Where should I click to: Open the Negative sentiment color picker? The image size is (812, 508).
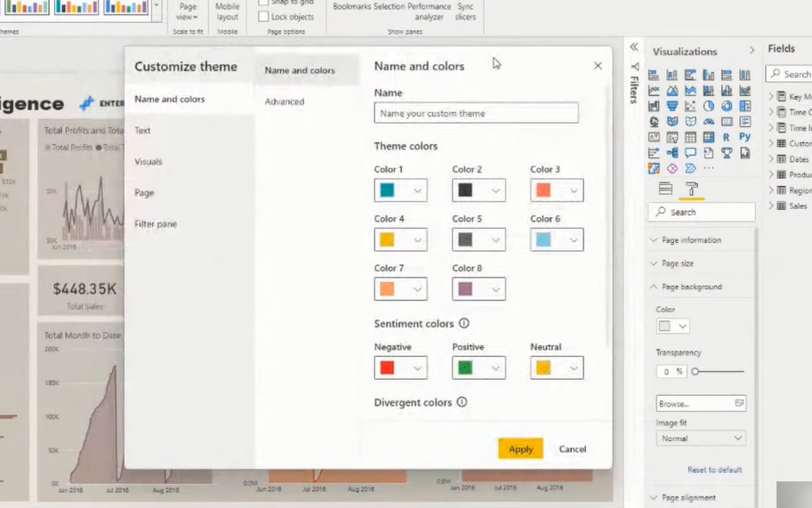point(401,367)
